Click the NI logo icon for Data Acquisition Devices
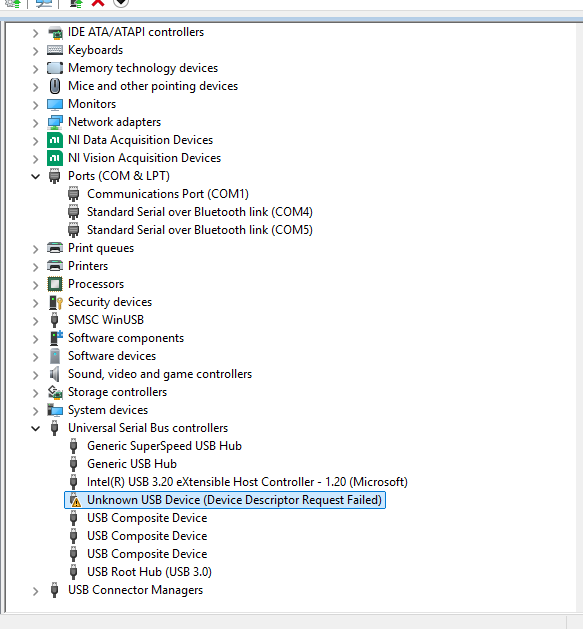 point(55,140)
